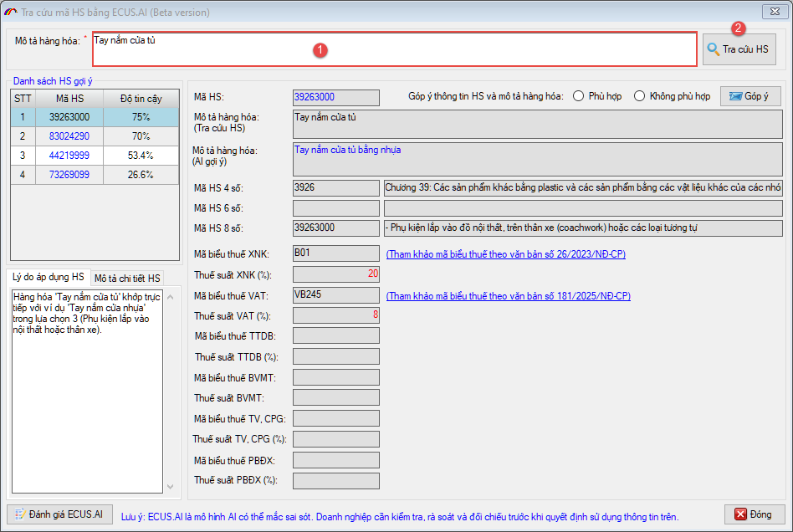Open tariff reference link 26/2023/NĐ-CP
793x532 pixels.
[x=505, y=254]
